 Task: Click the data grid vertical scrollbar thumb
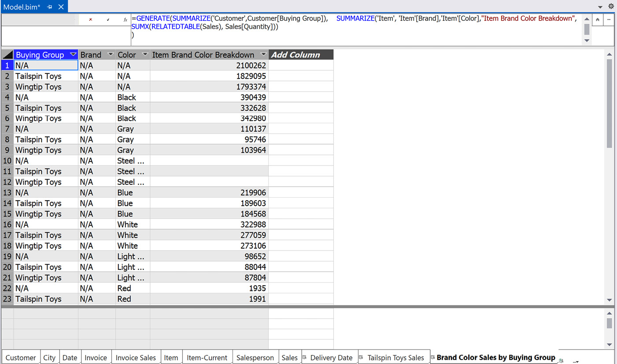pos(610,103)
